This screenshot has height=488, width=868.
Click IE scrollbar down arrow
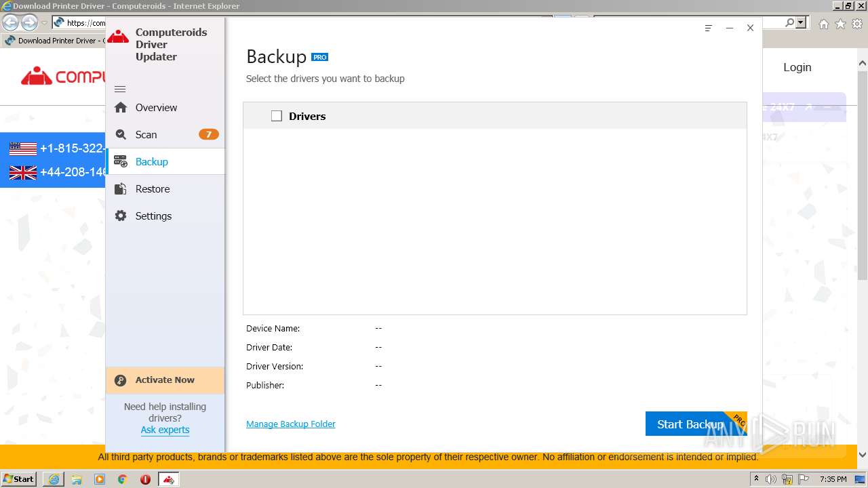[863, 455]
